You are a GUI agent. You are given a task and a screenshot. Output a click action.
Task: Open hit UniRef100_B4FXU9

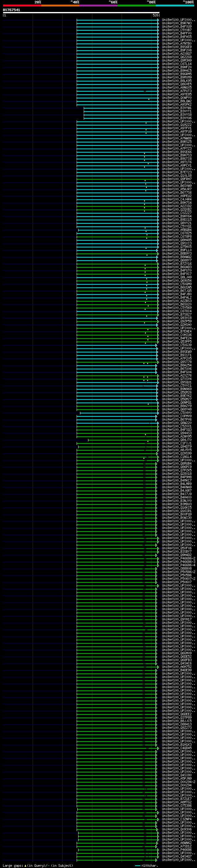177,26
